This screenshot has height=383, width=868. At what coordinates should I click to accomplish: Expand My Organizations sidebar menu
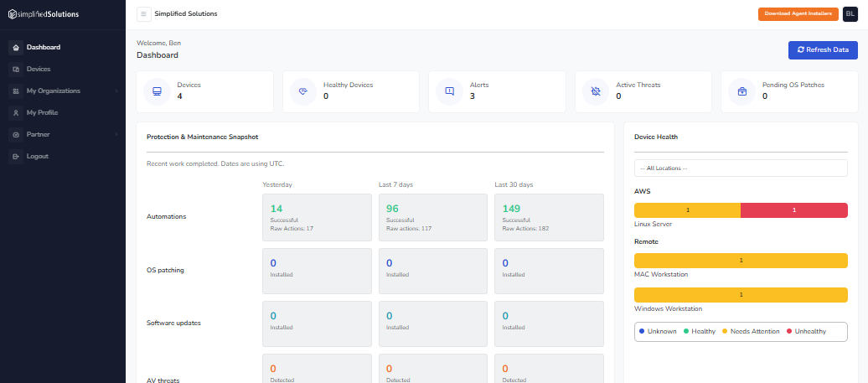pyautogui.click(x=54, y=91)
